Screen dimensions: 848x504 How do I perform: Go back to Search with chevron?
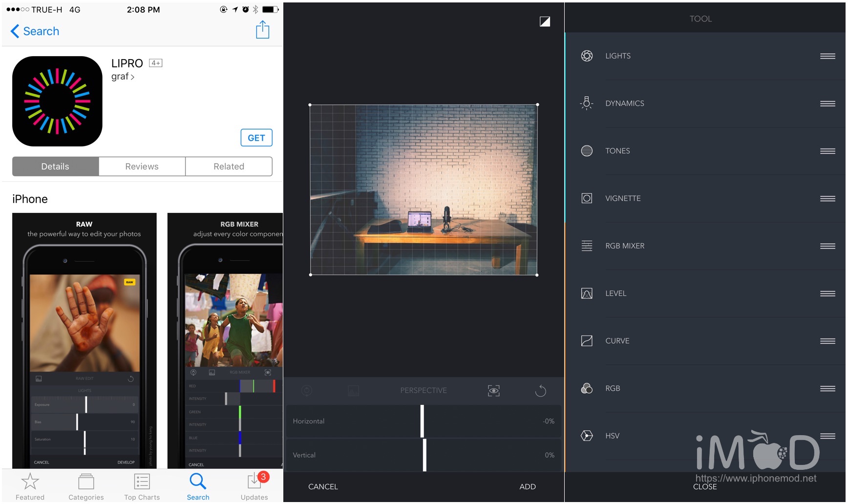(x=15, y=31)
